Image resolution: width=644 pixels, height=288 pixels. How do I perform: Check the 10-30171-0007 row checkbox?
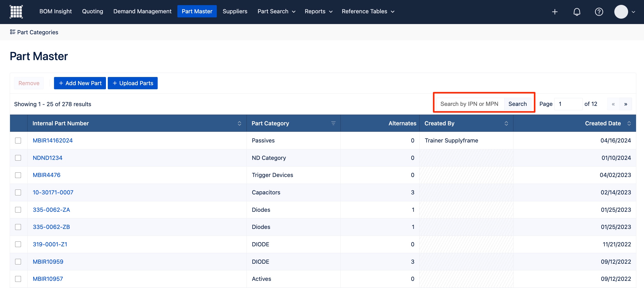18,192
